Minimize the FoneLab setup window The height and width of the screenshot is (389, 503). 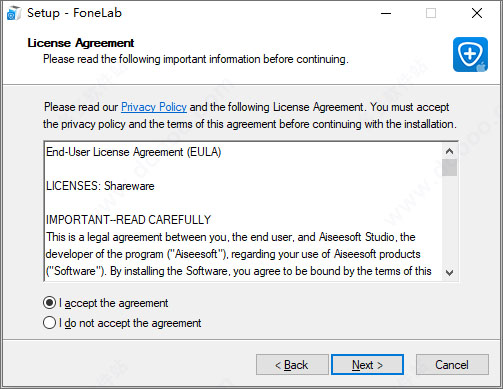(386, 13)
